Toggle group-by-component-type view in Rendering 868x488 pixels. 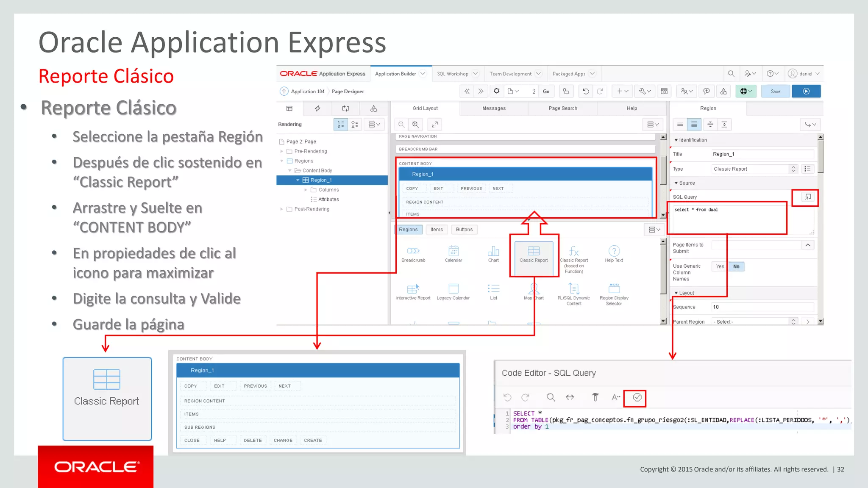pos(355,125)
